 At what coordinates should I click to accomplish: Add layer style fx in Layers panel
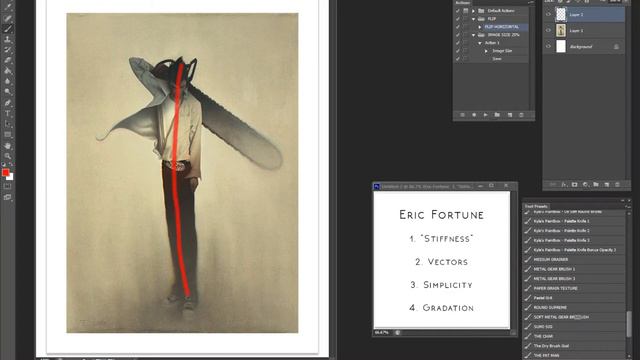coord(564,185)
